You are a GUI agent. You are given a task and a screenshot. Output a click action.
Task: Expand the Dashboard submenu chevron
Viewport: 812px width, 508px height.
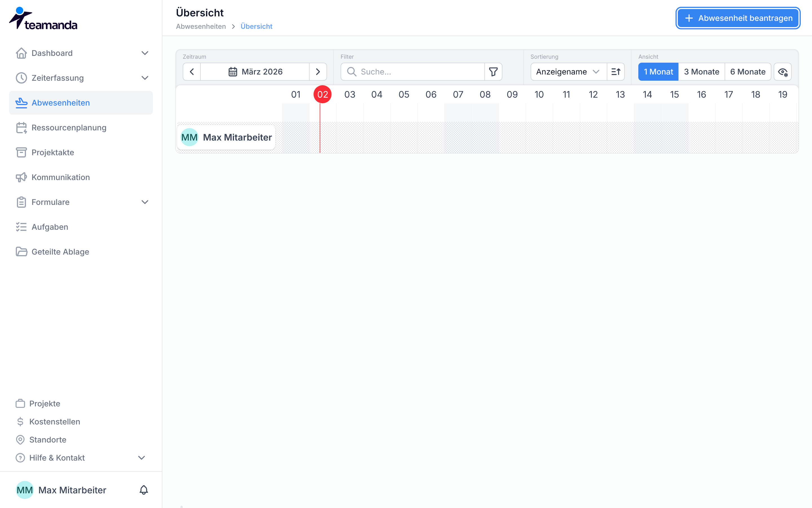pos(145,53)
